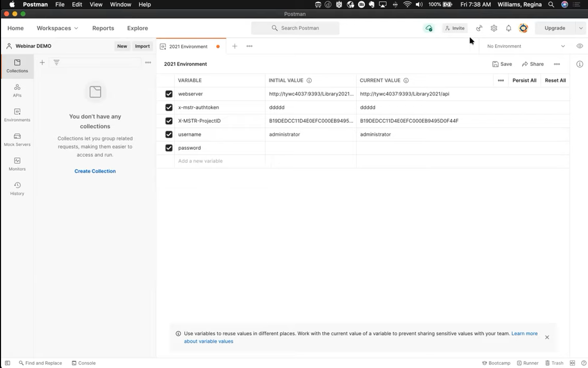This screenshot has height=368, width=588.
Task: Open the View menu in the menu bar
Action: coord(96,4)
